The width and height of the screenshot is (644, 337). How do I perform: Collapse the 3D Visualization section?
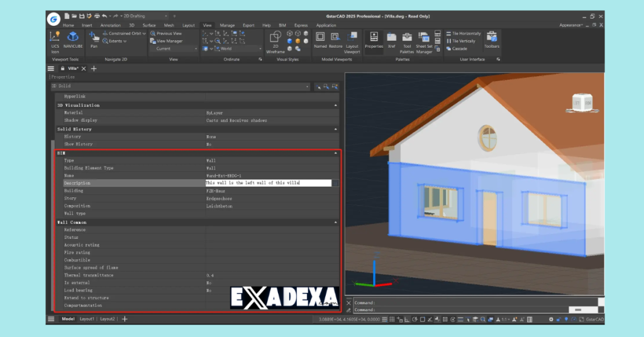click(336, 106)
